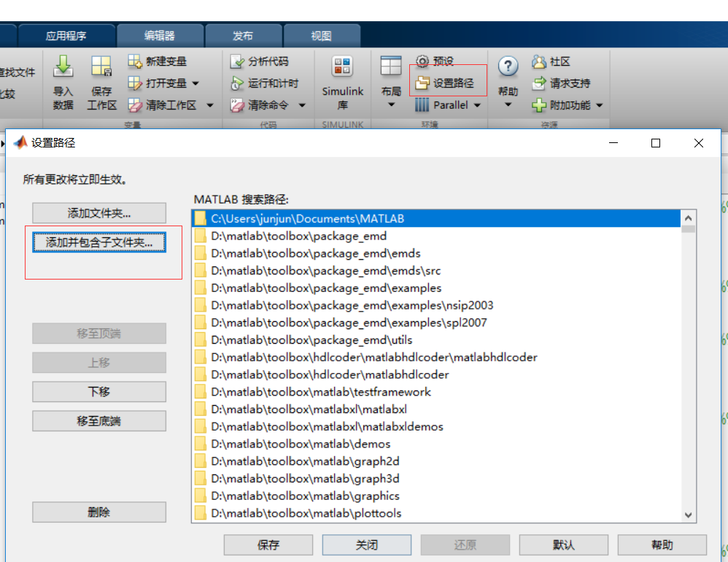Select the matlabxl\matlabxl path entry
The width and height of the screenshot is (728, 562).
click(x=436, y=409)
